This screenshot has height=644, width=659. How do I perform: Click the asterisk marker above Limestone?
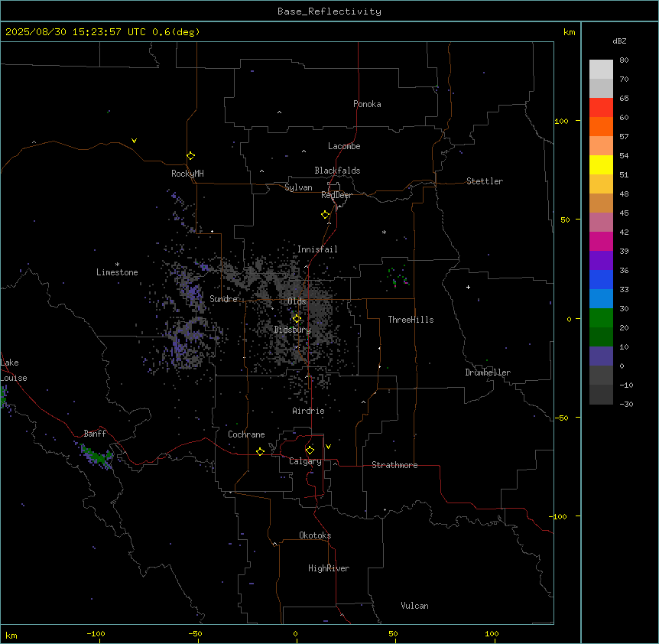pos(117,265)
